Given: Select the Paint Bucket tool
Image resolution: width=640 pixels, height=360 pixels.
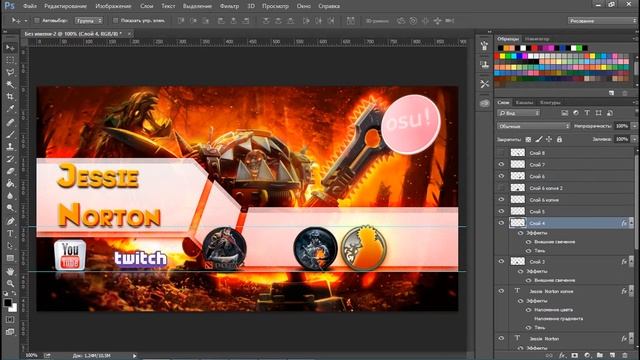Looking at the screenshot, I should tap(10, 184).
